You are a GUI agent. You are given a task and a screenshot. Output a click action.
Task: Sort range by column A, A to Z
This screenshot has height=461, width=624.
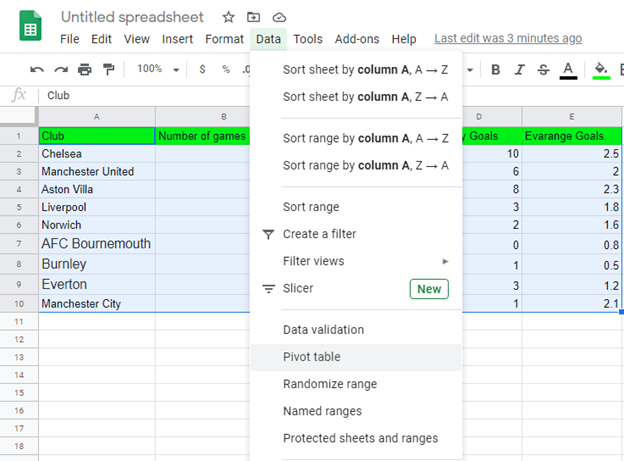tap(356, 139)
